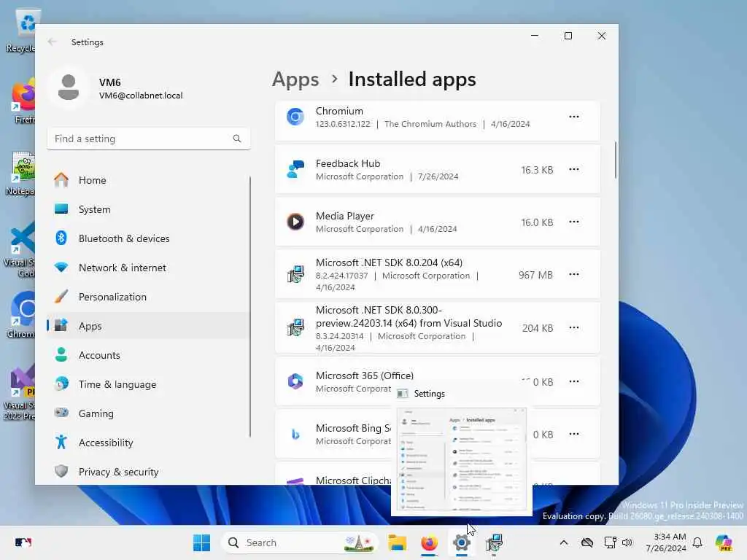Screen dimensions: 747x560
Task: Open Time & language settings
Action: click(147, 384)
